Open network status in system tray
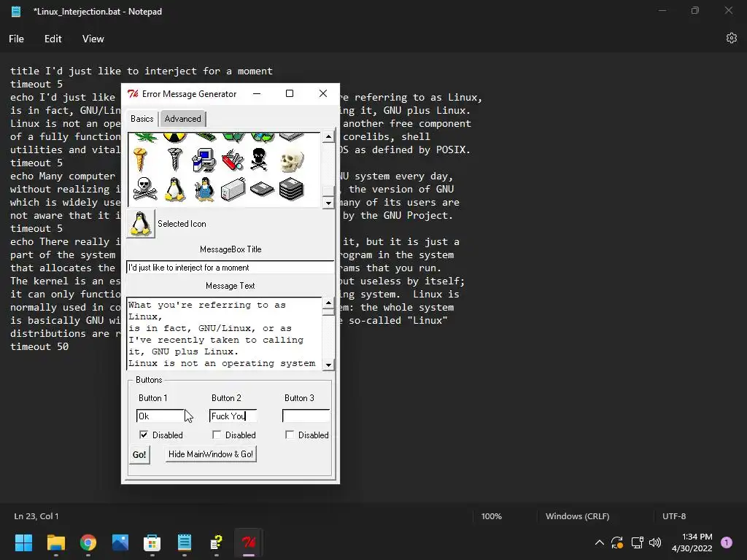Viewport: 747px width, 560px height. (x=637, y=542)
